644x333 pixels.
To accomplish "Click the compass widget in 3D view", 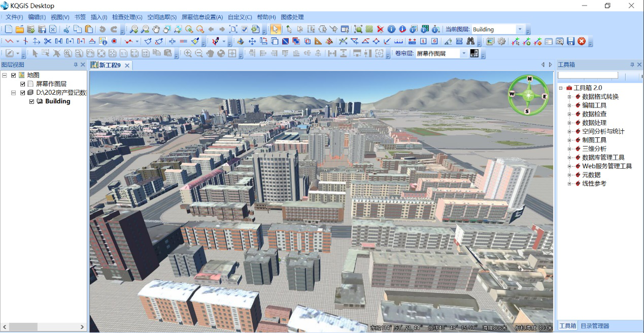I will tap(529, 95).
